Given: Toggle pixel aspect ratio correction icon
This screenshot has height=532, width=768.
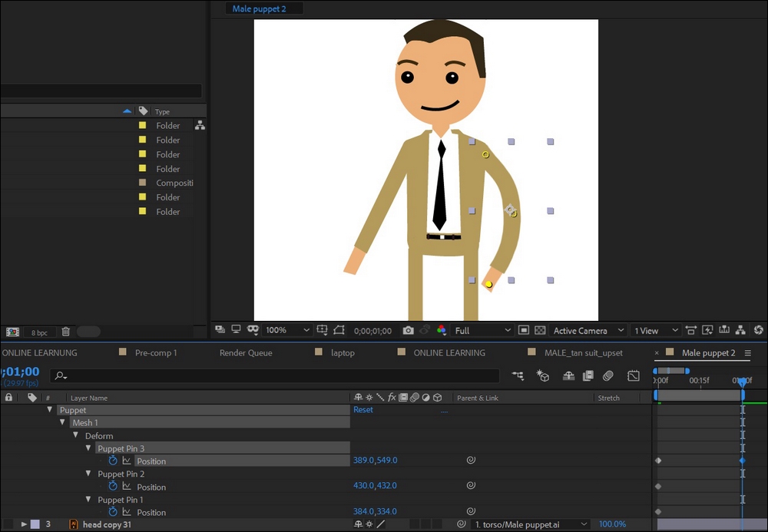Looking at the screenshot, I should pyautogui.click(x=691, y=330).
